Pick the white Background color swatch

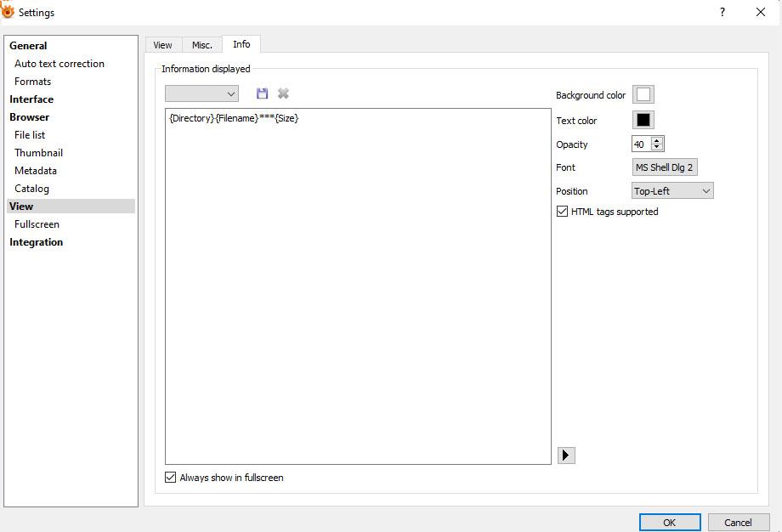[643, 94]
